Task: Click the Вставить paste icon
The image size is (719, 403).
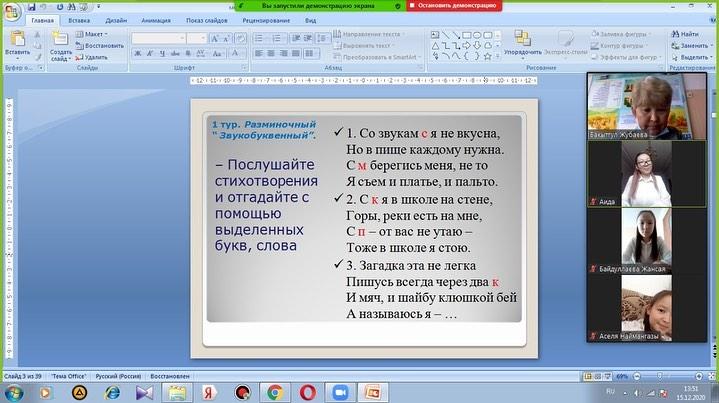Action: coord(16,42)
